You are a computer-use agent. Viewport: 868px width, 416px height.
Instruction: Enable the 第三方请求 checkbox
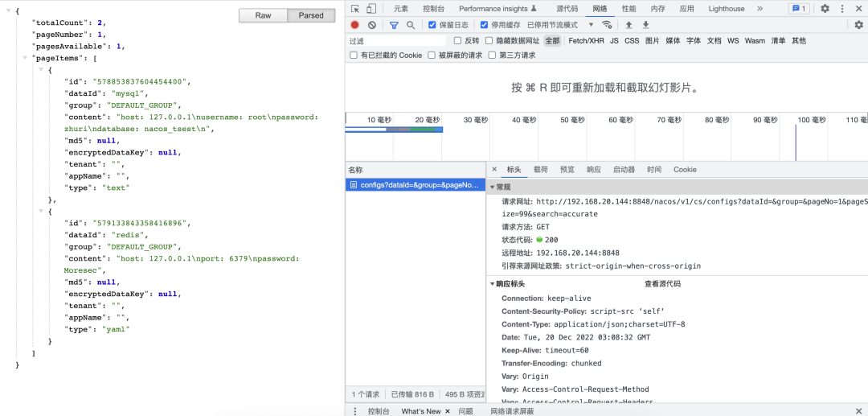pos(492,56)
